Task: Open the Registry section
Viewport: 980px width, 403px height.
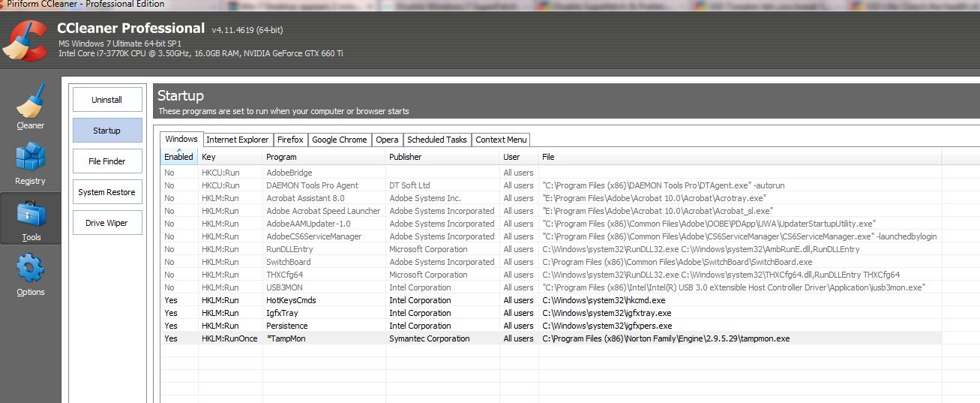Action: click(x=31, y=164)
